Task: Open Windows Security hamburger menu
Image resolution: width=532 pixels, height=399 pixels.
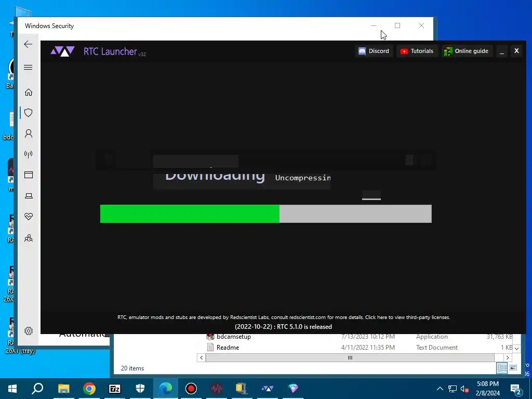Action: pyautogui.click(x=28, y=67)
